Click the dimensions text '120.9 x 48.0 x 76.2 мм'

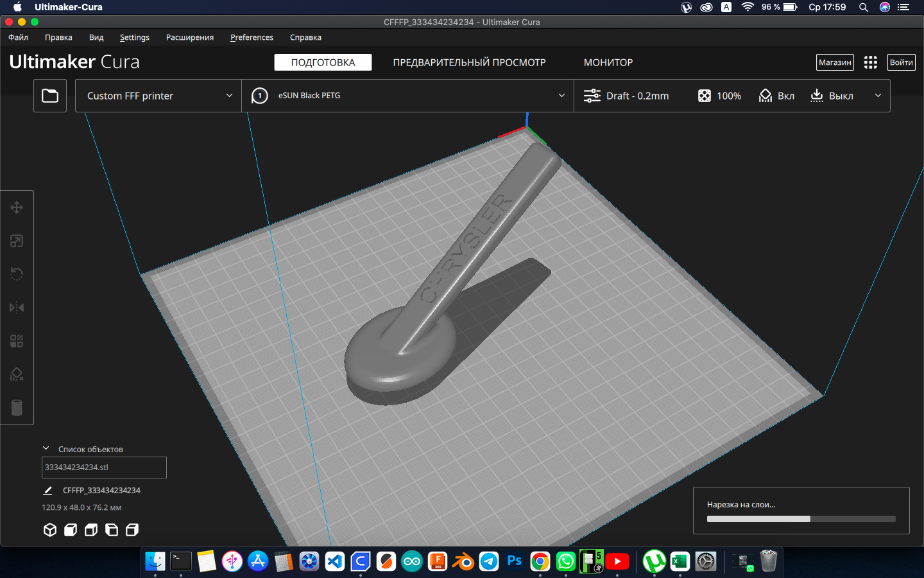[81, 507]
